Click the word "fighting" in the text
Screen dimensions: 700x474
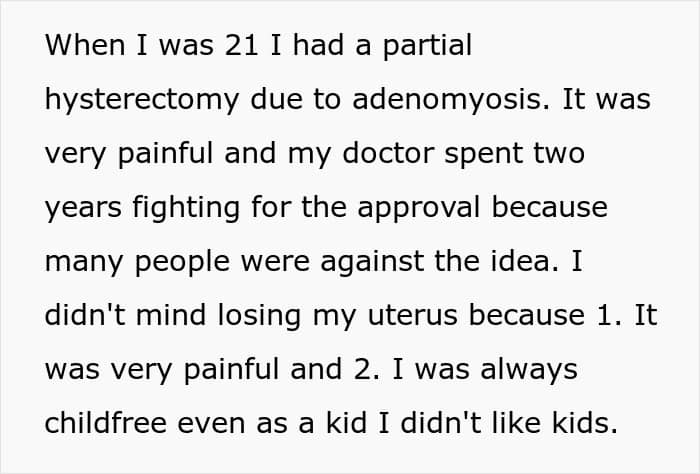pos(190,207)
